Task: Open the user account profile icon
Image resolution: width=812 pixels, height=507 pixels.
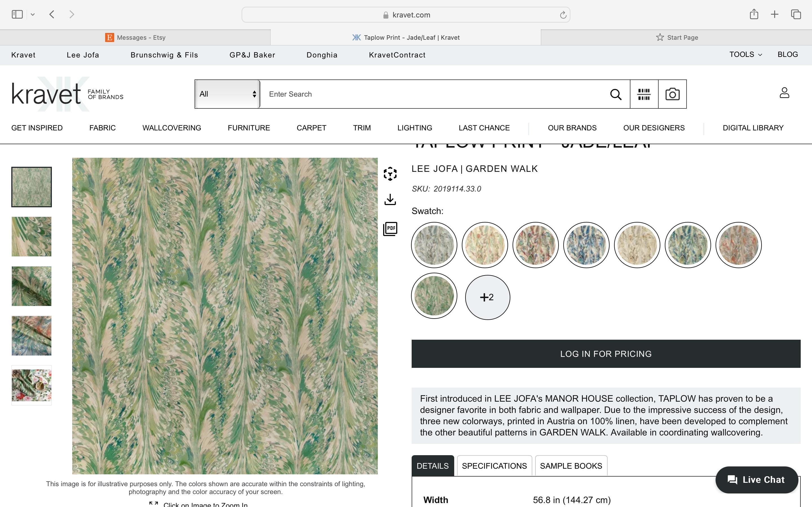Action: (784, 93)
